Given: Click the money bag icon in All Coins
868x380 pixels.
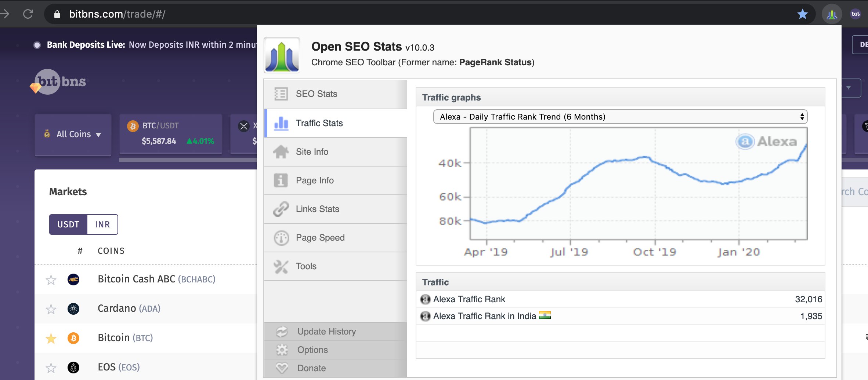Looking at the screenshot, I should coord(47,134).
